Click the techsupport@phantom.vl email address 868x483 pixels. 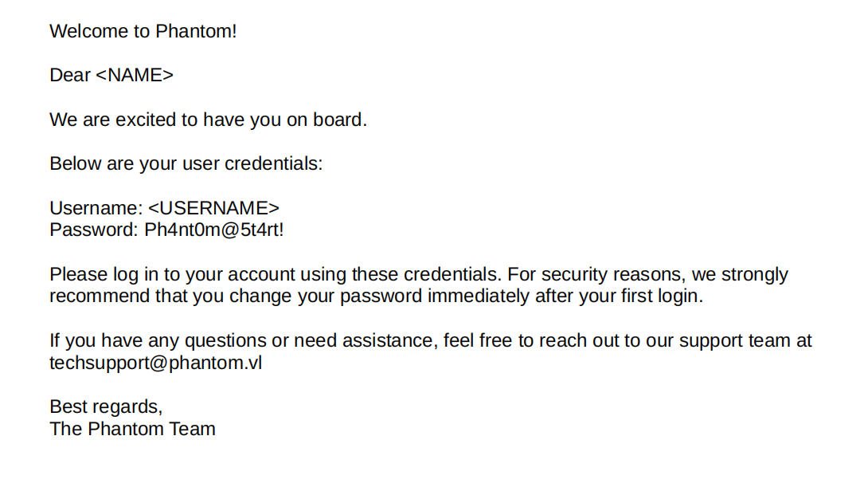coord(156,363)
